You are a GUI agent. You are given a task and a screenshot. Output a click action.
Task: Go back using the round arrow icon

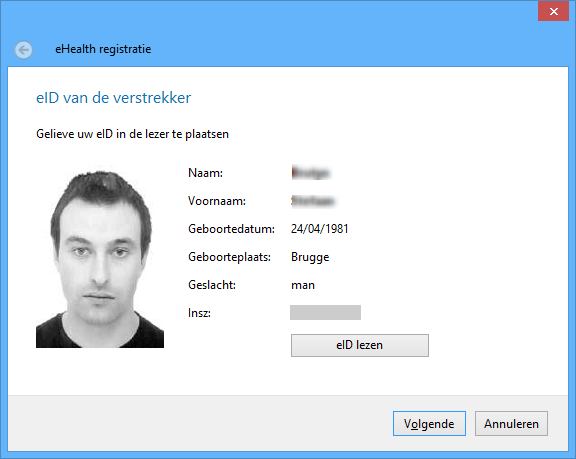(24, 50)
